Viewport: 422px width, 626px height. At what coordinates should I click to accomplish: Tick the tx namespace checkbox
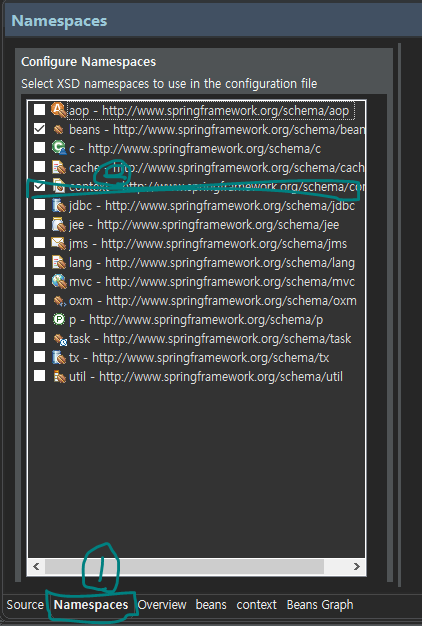39,357
